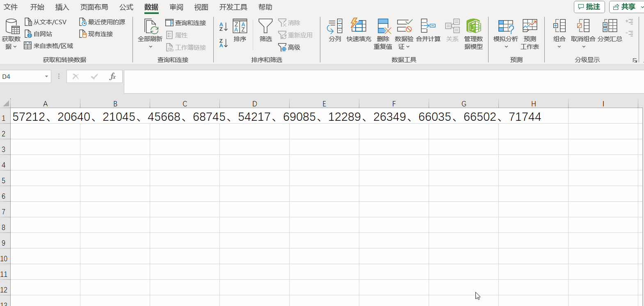Toggle the Filter (筛选) funnel
This screenshot has width=644, height=306.
266,31
